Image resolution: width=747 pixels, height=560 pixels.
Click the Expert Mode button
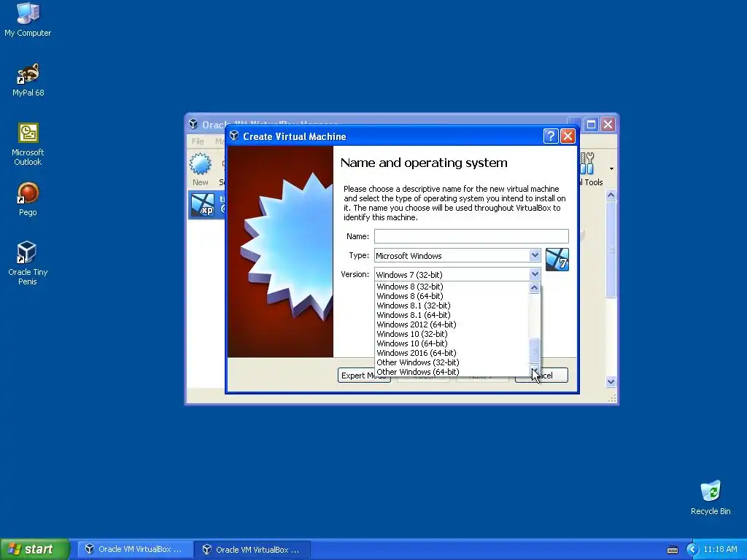(364, 376)
